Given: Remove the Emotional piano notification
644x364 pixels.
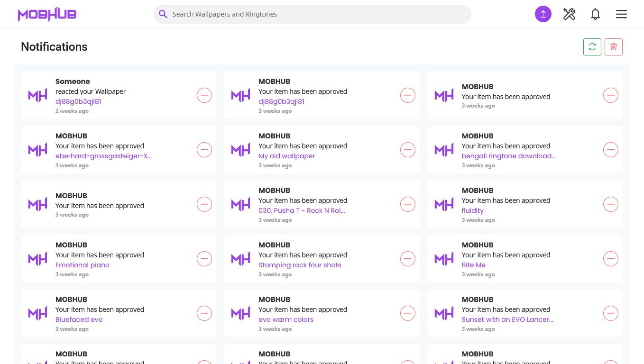Looking at the screenshot, I should 204,259.
